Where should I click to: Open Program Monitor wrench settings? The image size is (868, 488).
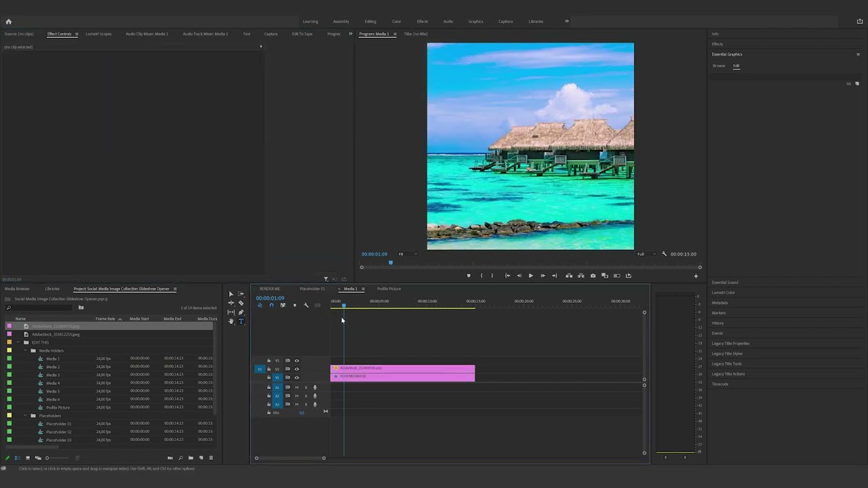(665, 254)
